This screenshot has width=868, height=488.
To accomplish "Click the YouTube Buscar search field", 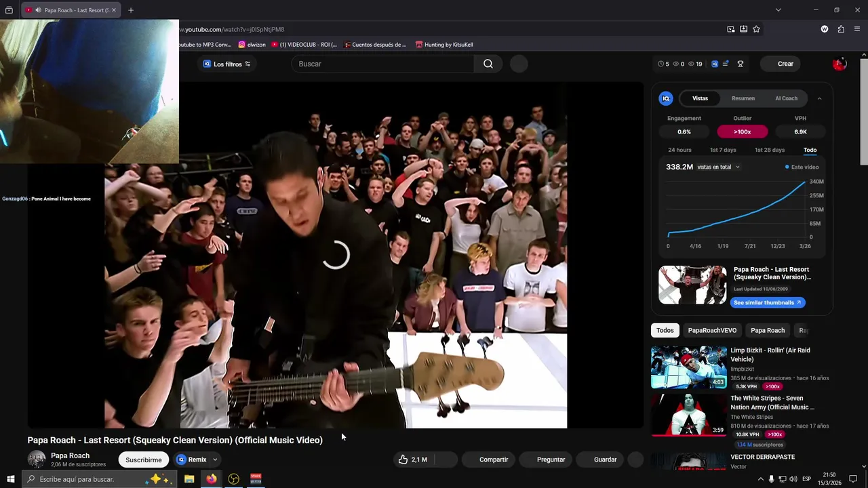I will click(x=383, y=64).
